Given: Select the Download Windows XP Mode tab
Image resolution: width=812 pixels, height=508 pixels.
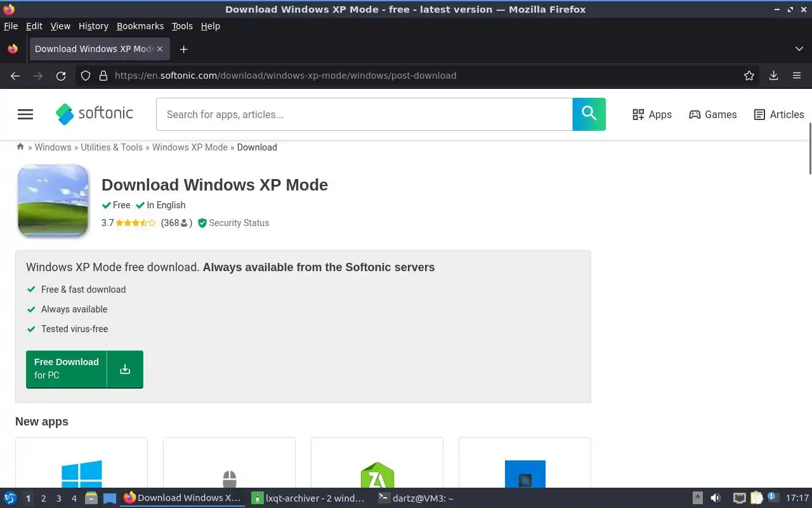Looking at the screenshot, I should (x=94, y=49).
